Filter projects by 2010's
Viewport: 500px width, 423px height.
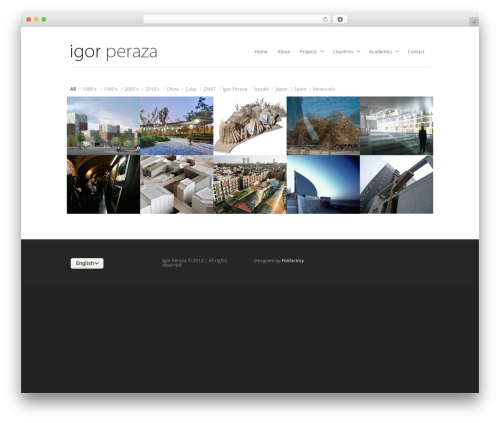click(152, 89)
